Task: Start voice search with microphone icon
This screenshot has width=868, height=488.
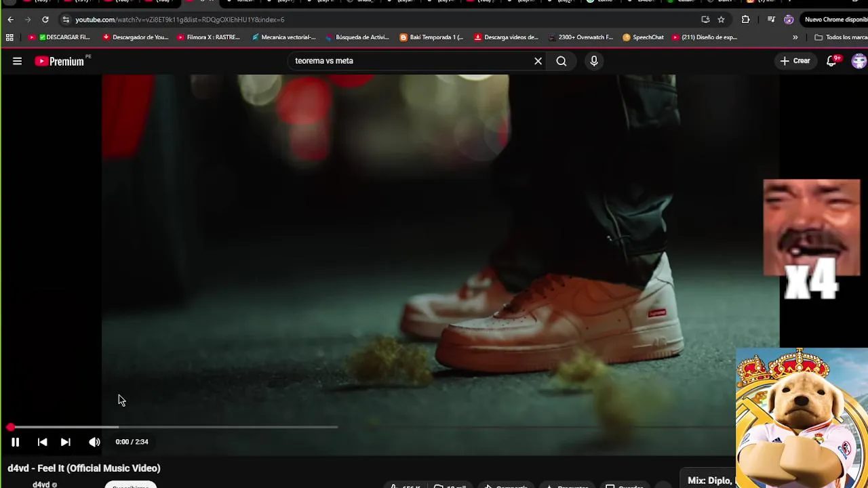Action: 594,61
